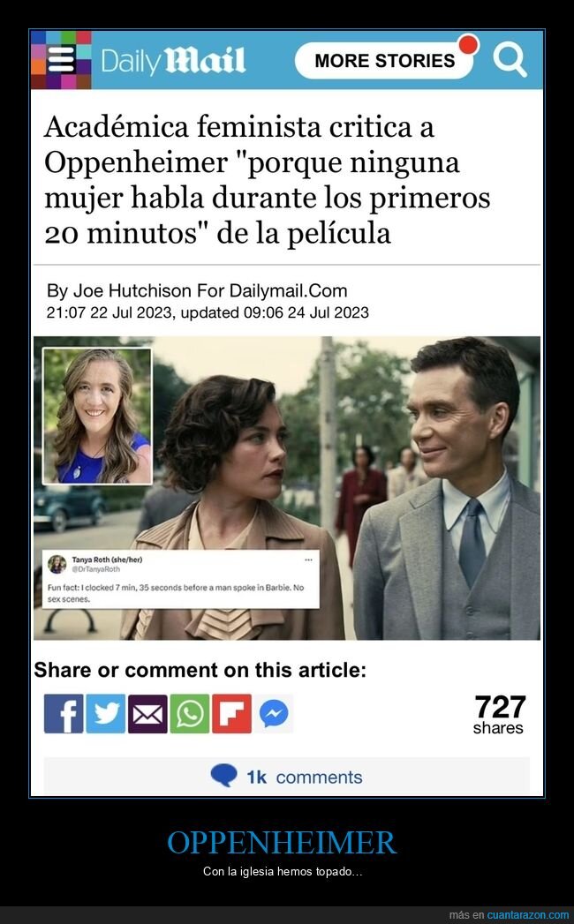574x924 pixels.
Task: Open the inset portrait of the woman
Action: point(97,416)
